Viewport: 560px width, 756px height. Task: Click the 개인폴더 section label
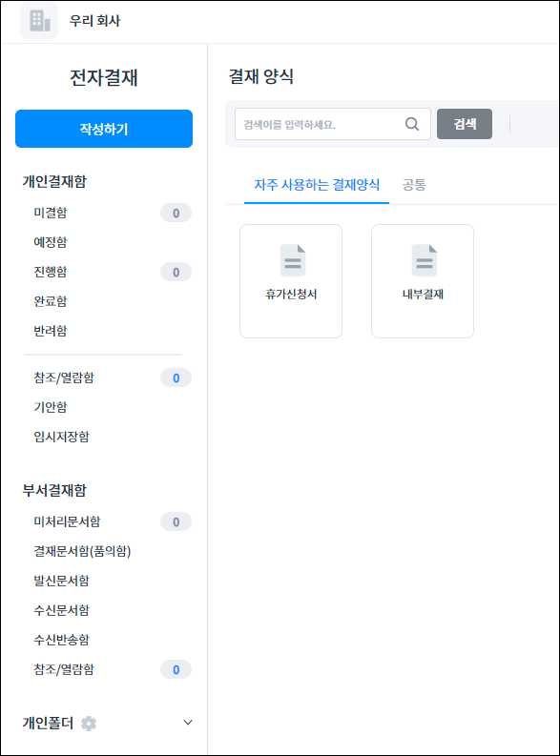click(x=48, y=723)
